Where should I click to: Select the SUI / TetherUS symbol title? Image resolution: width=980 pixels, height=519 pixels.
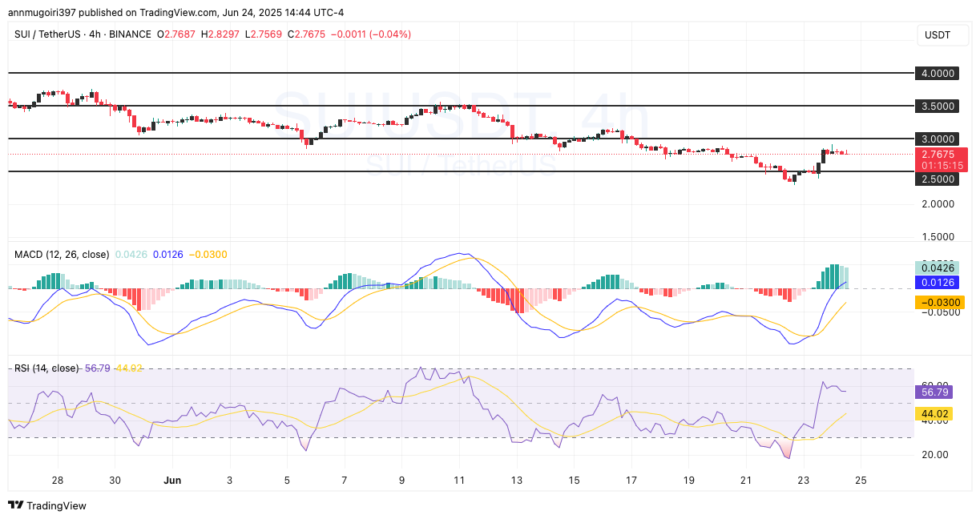(83, 34)
